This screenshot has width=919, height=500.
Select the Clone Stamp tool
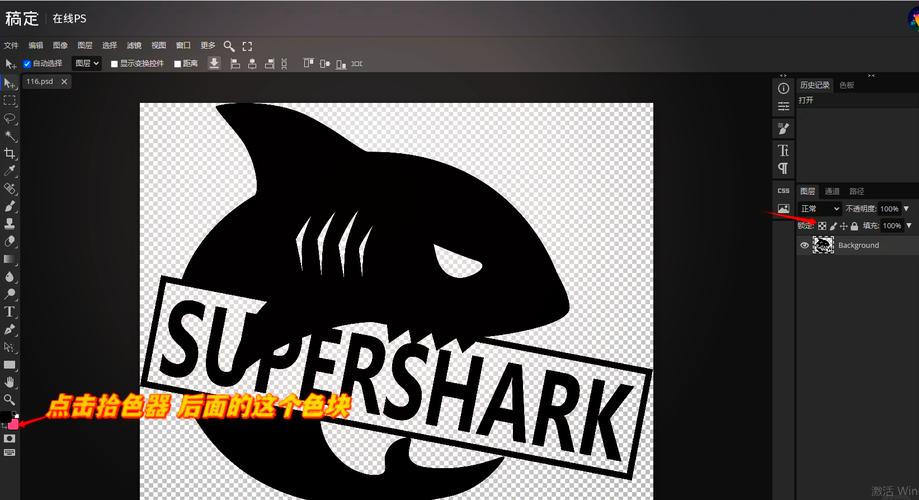tap(10, 224)
